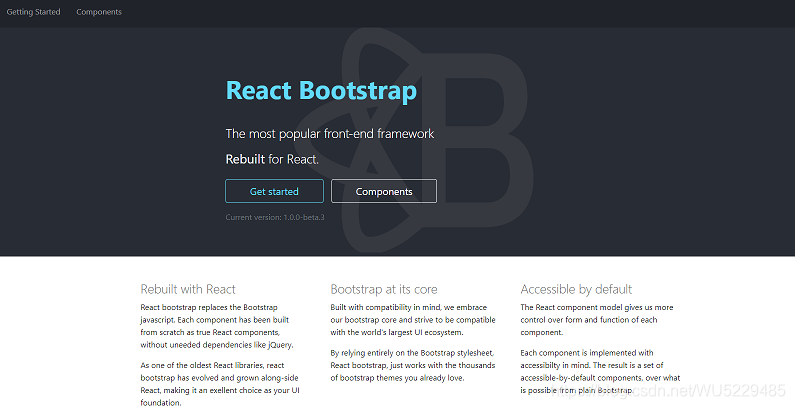Open the Getting Started nav link

33,12
